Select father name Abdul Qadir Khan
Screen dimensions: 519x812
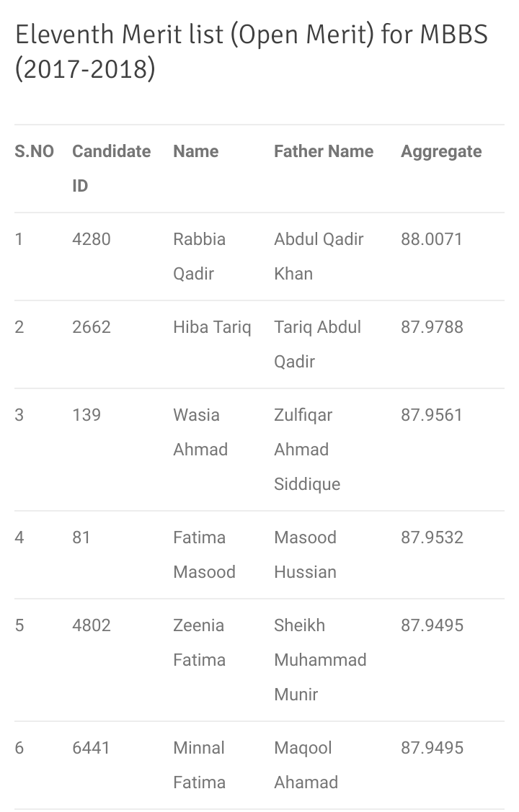[x=319, y=256]
